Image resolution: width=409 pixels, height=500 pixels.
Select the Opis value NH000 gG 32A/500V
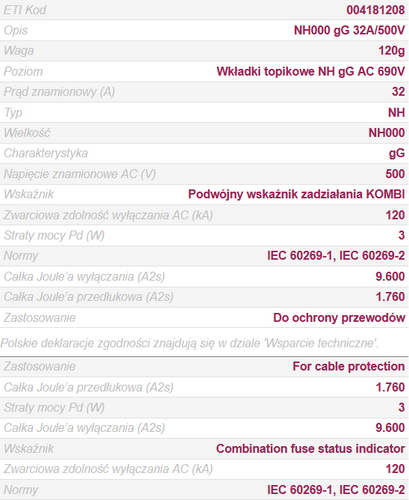(349, 30)
